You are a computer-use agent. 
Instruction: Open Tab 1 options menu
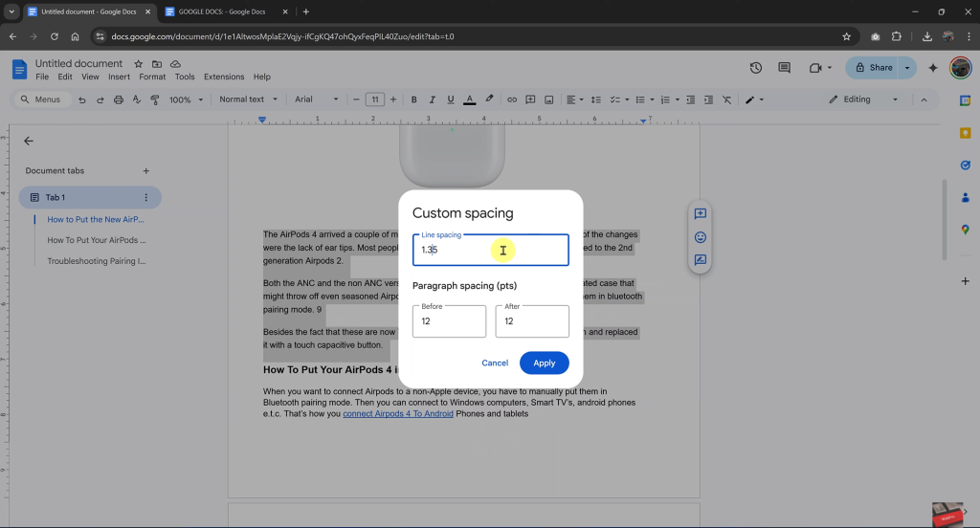[x=145, y=197]
